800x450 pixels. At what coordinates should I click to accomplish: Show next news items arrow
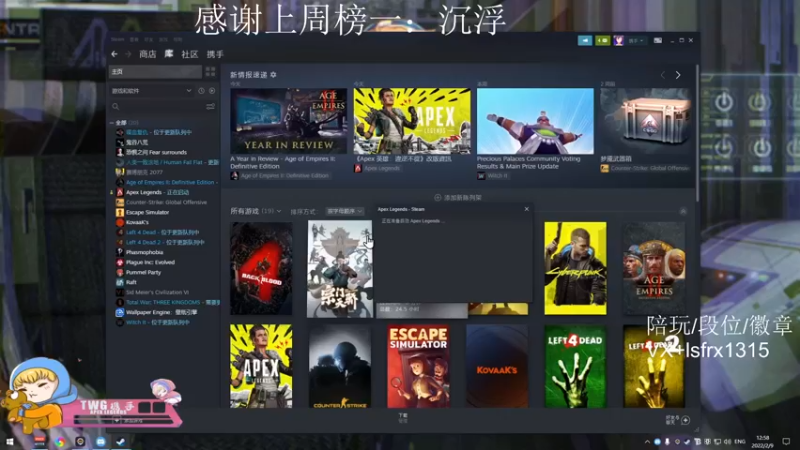(678, 75)
